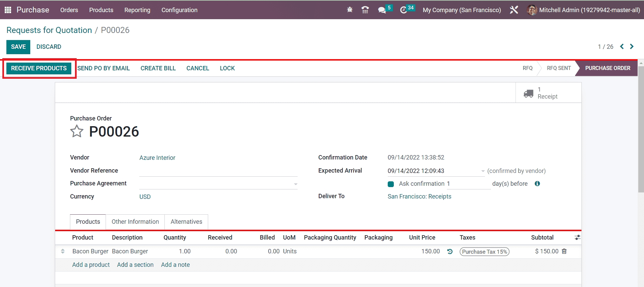The height and width of the screenshot is (287, 644).
Task: Open the company switcher My Company (San Francisco)
Action: click(461, 10)
